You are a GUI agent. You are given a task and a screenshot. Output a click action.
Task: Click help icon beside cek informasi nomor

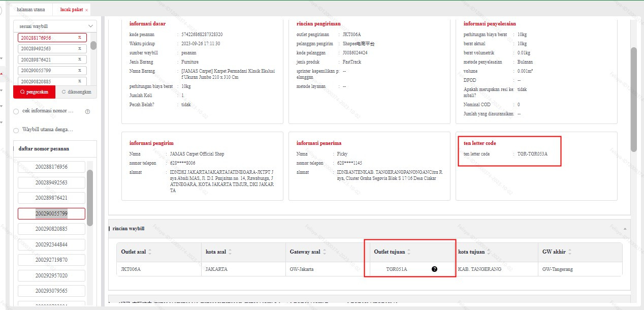point(87,111)
